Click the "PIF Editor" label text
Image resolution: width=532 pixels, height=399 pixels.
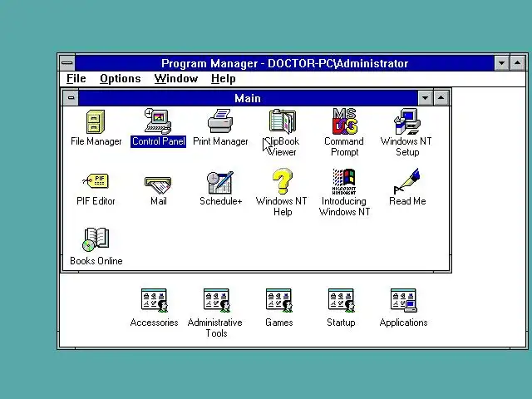[96, 201]
